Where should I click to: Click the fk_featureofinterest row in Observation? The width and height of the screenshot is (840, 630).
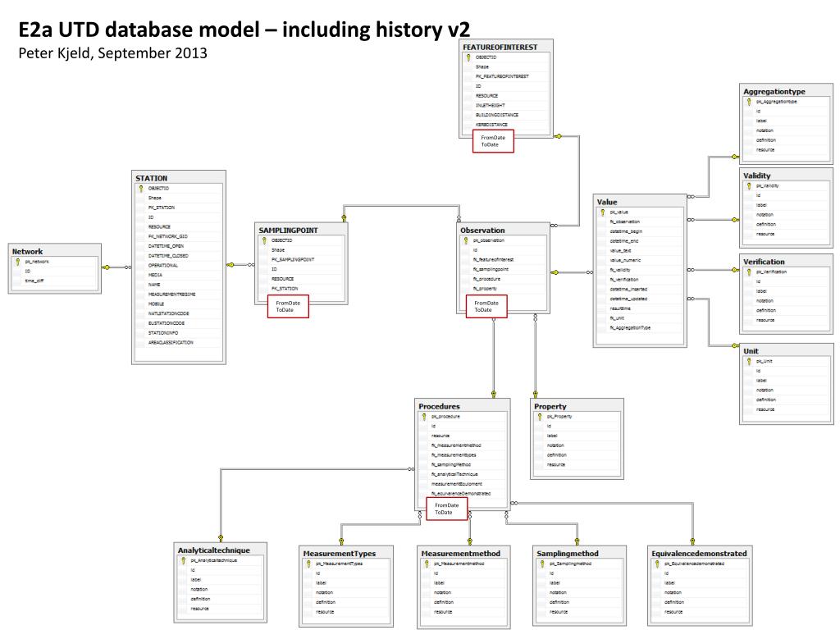pos(503,260)
